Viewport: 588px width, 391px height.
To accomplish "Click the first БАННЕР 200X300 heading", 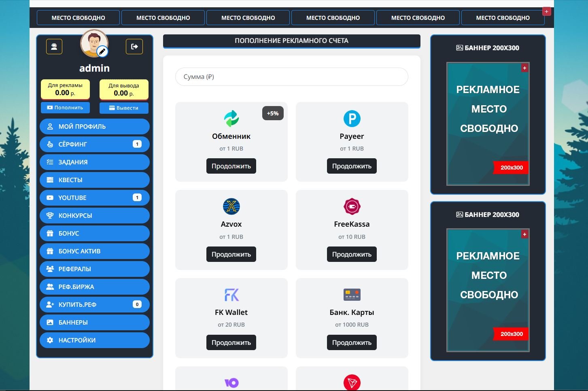I will (x=488, y=48).
